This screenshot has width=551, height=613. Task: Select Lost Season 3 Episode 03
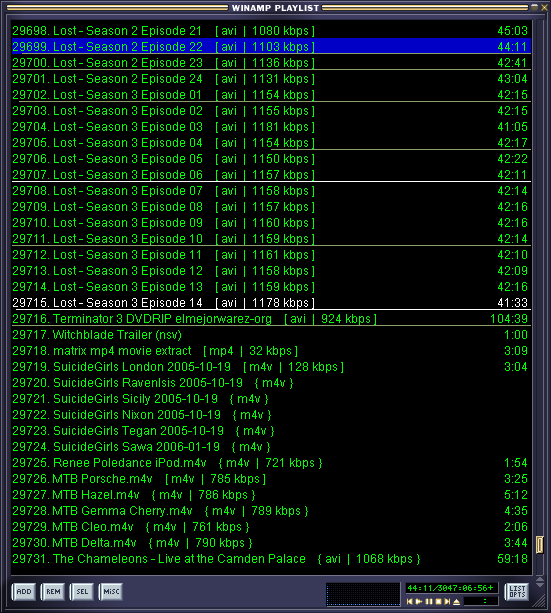271,127
